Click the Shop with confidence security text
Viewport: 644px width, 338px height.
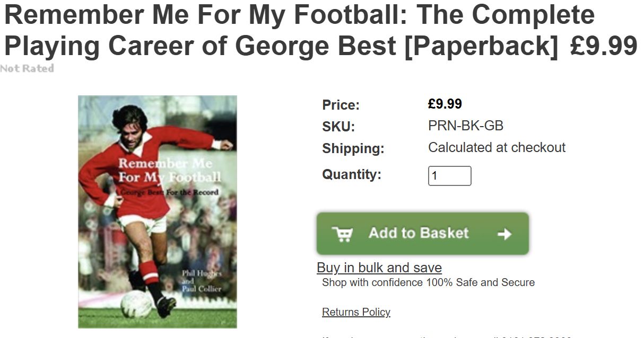pos(428,282)
